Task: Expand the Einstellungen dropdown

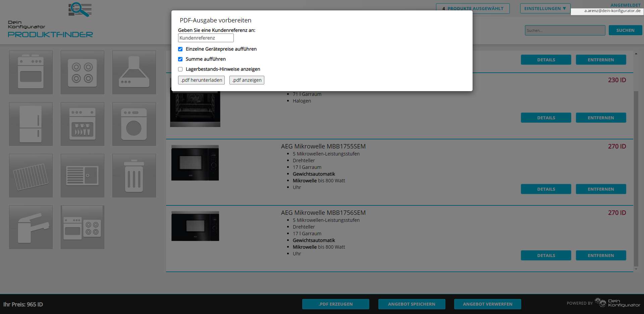Action: click(x=545, y=8)
